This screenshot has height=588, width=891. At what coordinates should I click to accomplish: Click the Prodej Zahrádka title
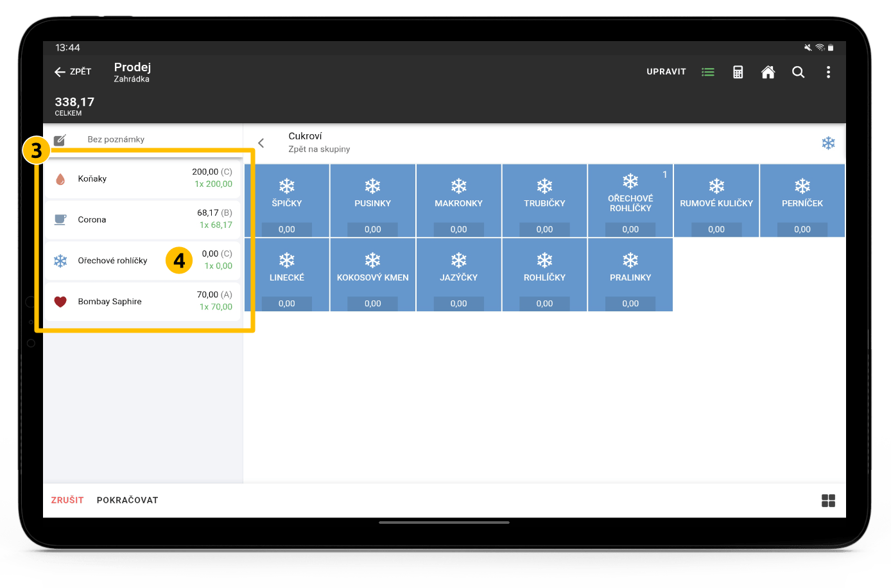point(132,72)
